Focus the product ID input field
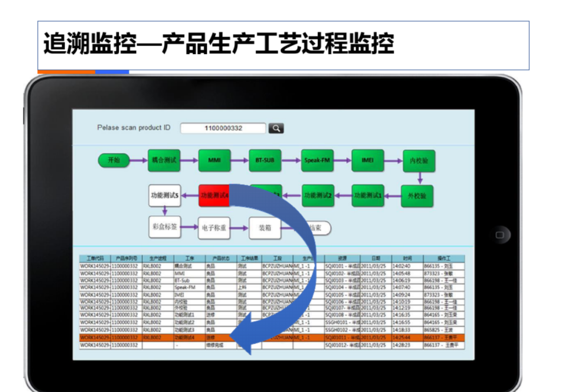567x392 pixels. (223, 128)
